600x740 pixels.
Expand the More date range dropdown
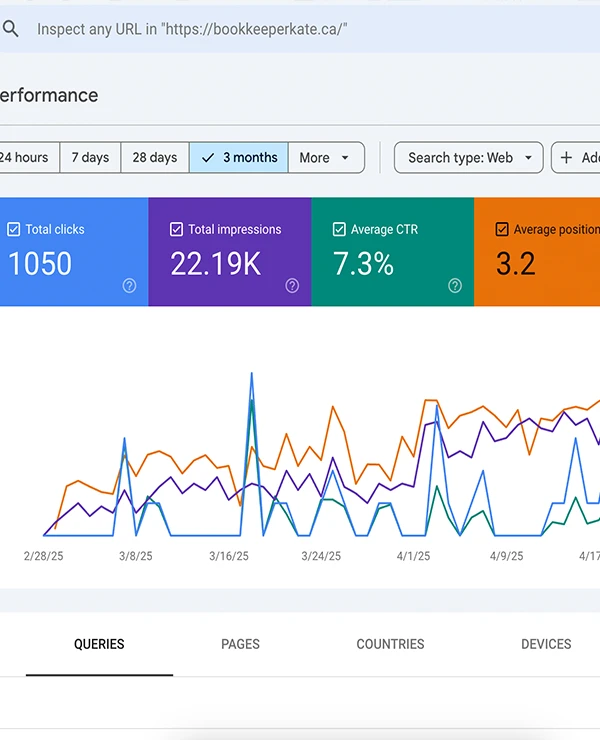pyautogui.click(x=326, y=158)
